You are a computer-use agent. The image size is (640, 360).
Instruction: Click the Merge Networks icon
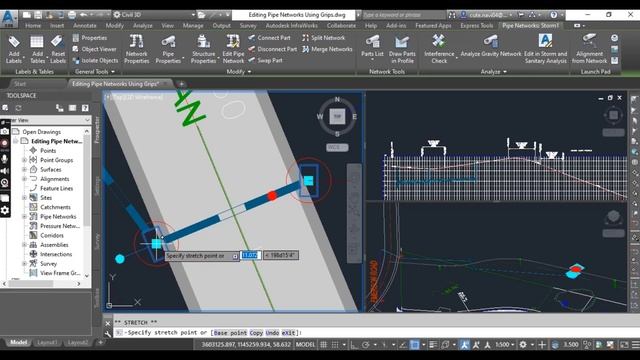pos(305,49)
